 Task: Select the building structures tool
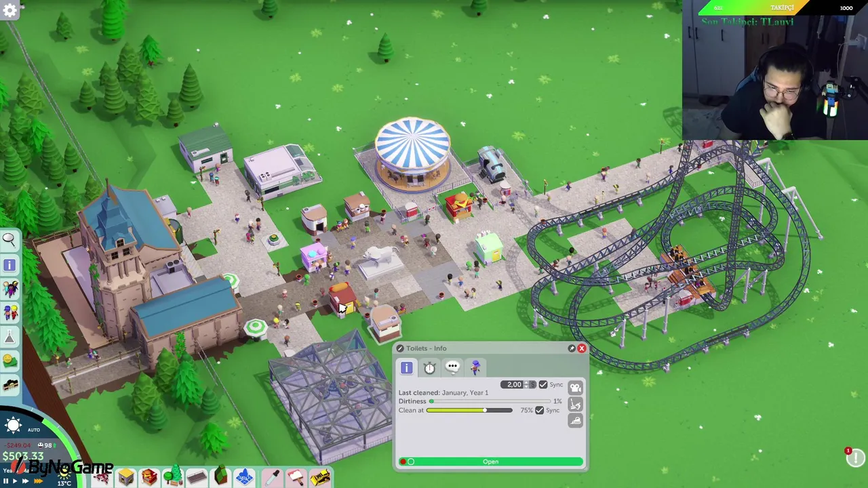pyautogui.click(x=125, y=478)
